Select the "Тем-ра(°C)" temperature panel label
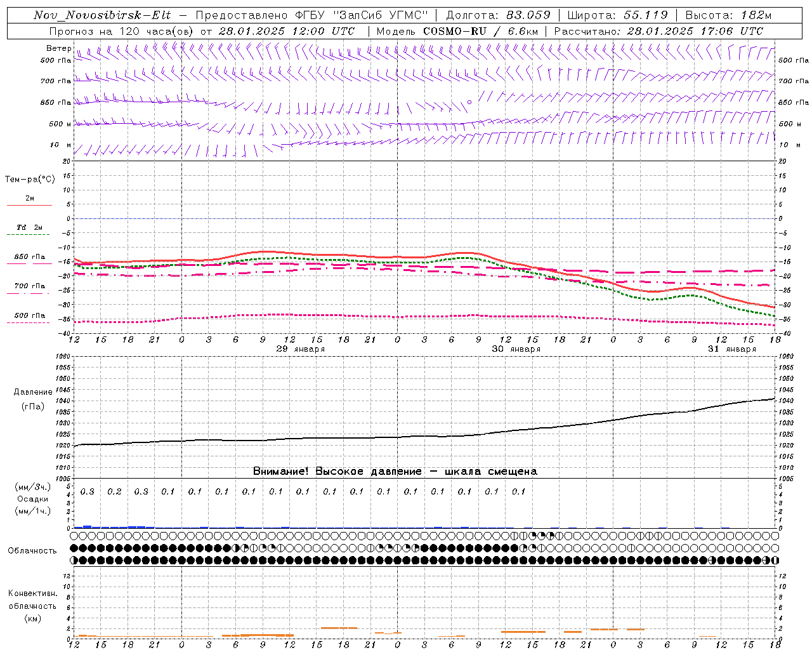This screenshot has height=650, width=812. coord(30,180)
